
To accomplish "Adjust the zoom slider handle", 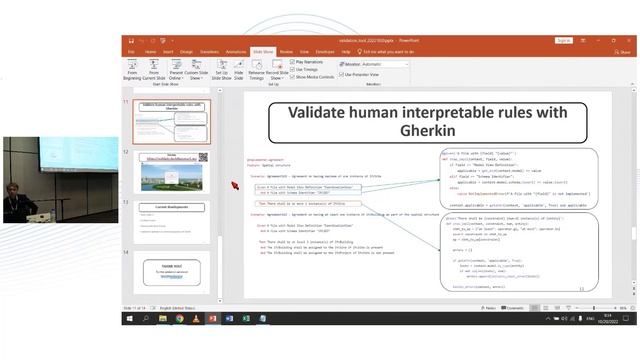I will click(594, 308).
